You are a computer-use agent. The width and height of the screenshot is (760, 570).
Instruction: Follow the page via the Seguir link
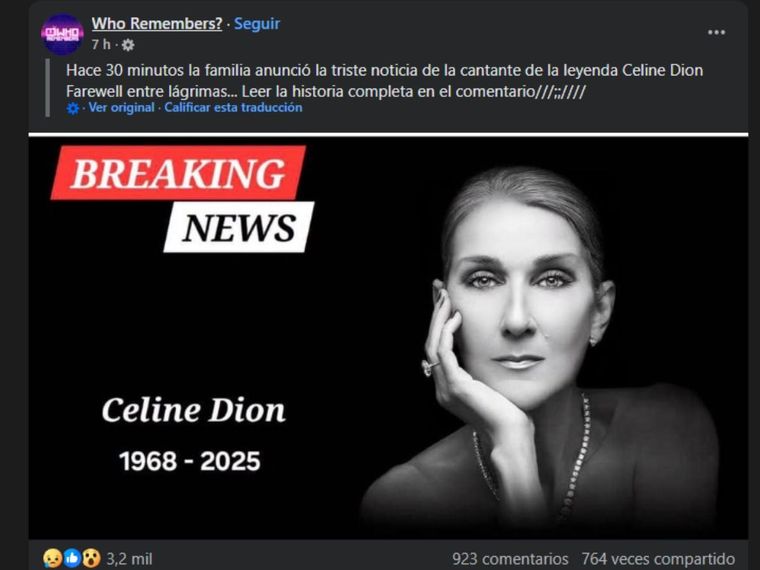pos(257,23)
